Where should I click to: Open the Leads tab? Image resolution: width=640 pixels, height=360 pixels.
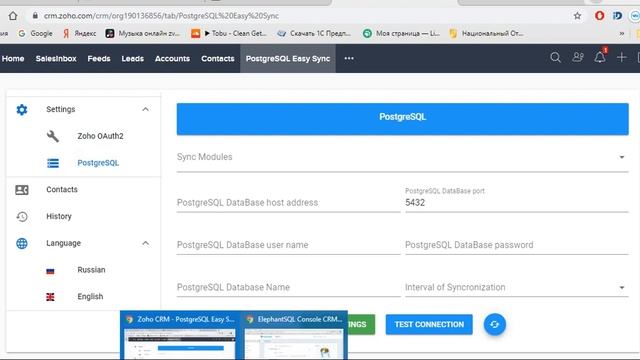[x=133, y=58]
